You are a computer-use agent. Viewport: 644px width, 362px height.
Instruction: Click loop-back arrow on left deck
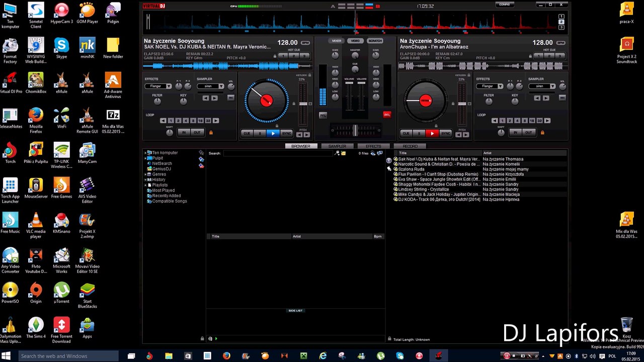tap(163, 121)
